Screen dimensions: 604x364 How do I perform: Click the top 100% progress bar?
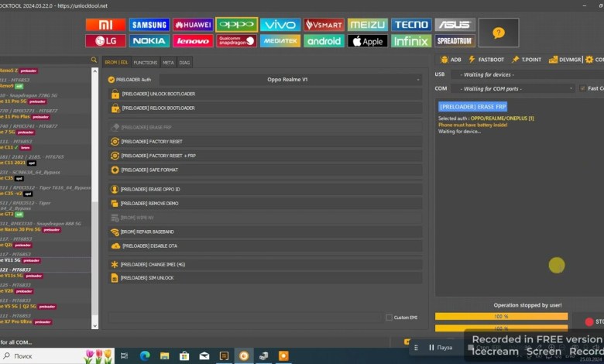click(500, 316)
